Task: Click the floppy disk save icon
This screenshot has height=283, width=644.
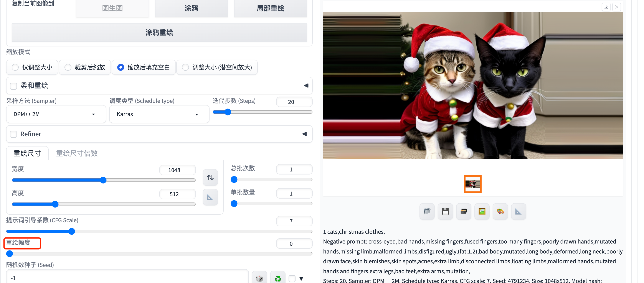Action: click(x=445, y=211)
